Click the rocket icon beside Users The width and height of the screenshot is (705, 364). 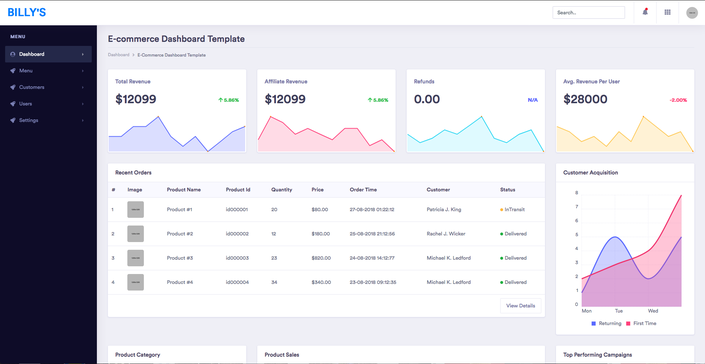point(13,104)
